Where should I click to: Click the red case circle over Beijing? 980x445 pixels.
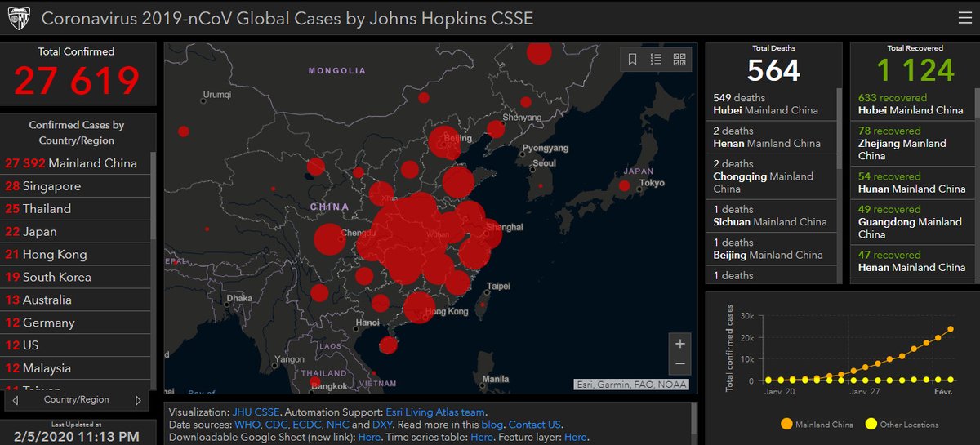pos(443,141)
